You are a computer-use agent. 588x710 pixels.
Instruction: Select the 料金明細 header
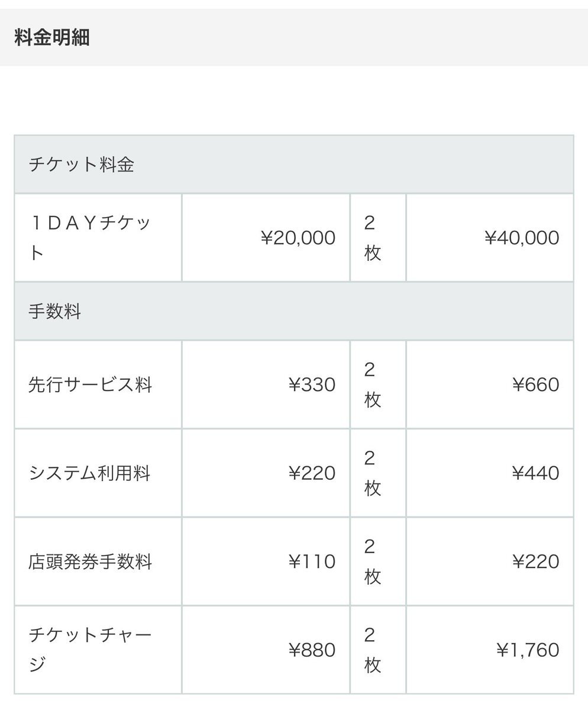(x=51, y=38)
